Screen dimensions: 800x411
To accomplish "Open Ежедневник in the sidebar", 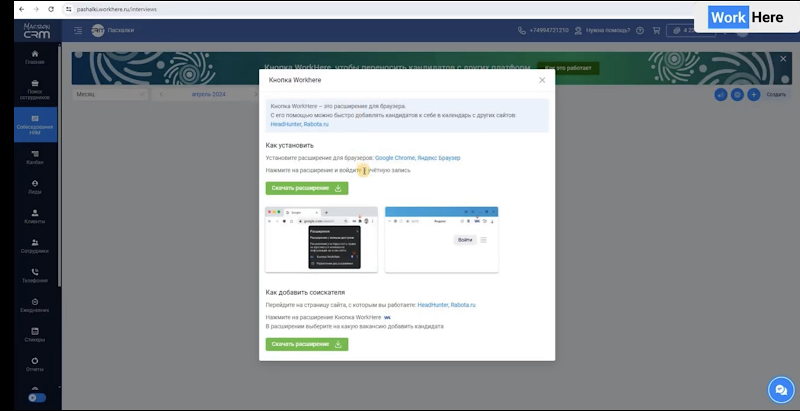I will [35, 305].
